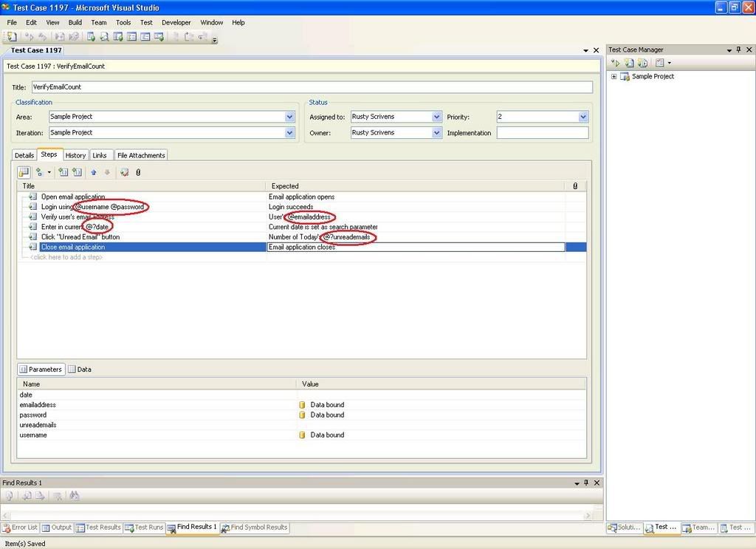Click the new test item icon in main toolbar

(12, 36)
